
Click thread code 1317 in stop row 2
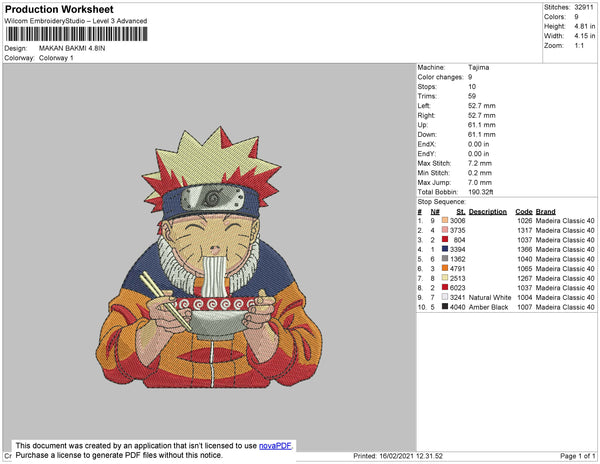524,230
